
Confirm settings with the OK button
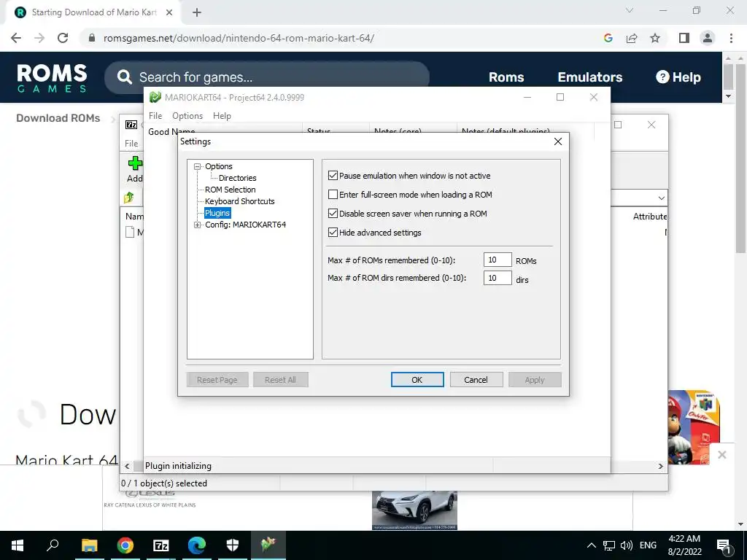pyautogui.click(x=417, y=380)
